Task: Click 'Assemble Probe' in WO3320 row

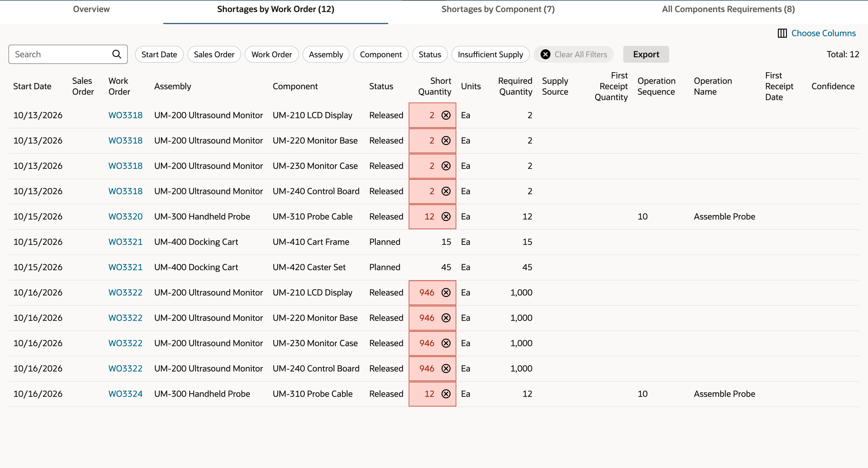Action: (725, 217)
